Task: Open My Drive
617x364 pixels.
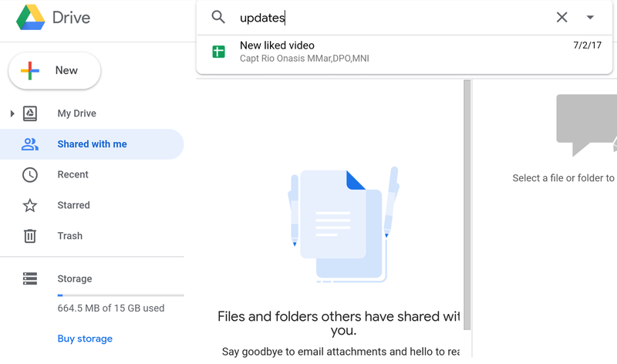Action: 76,113
